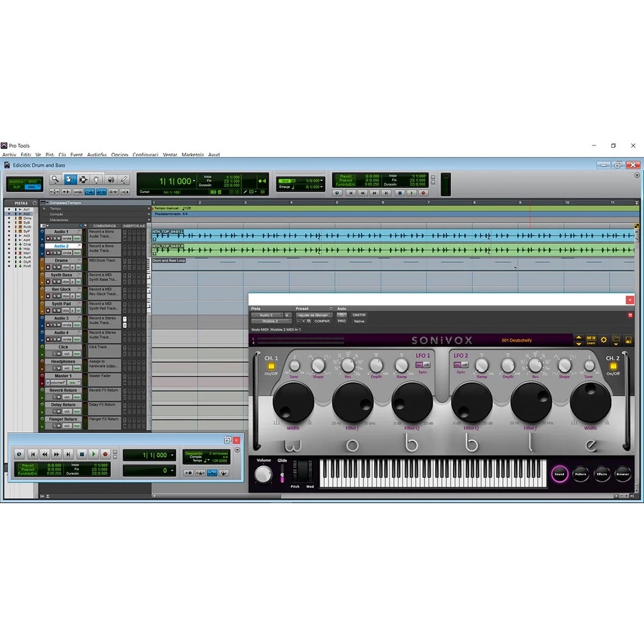The width and height of the screenshot is (644, 644).
Task: Open the Pattern page in Wobble
Action: [580, 474]
